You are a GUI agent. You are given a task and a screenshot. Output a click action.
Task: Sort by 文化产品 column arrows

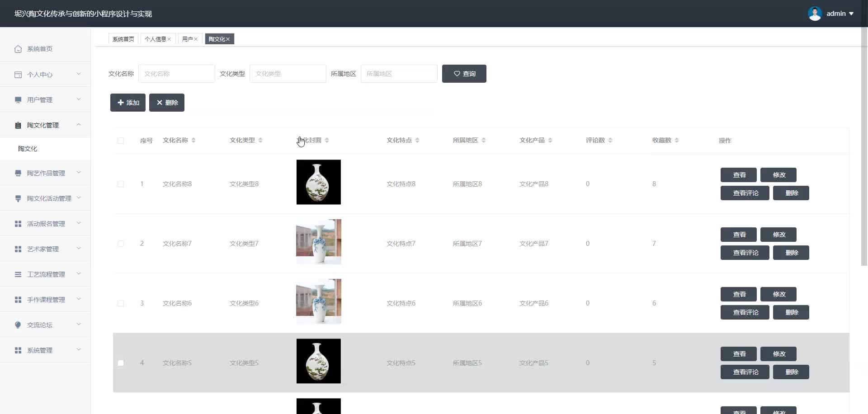pos(550,140)
